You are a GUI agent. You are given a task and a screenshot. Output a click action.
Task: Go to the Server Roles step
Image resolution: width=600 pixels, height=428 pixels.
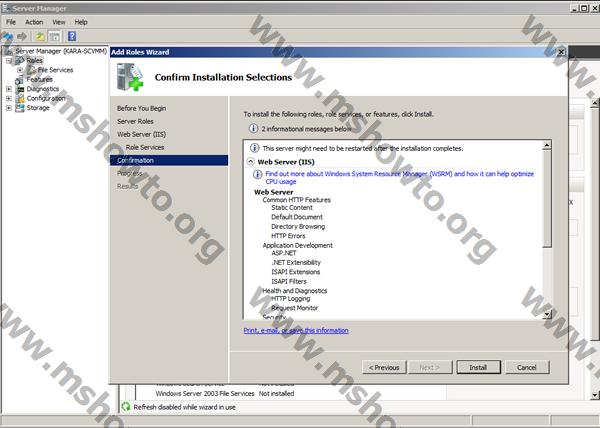pos(135,121)
